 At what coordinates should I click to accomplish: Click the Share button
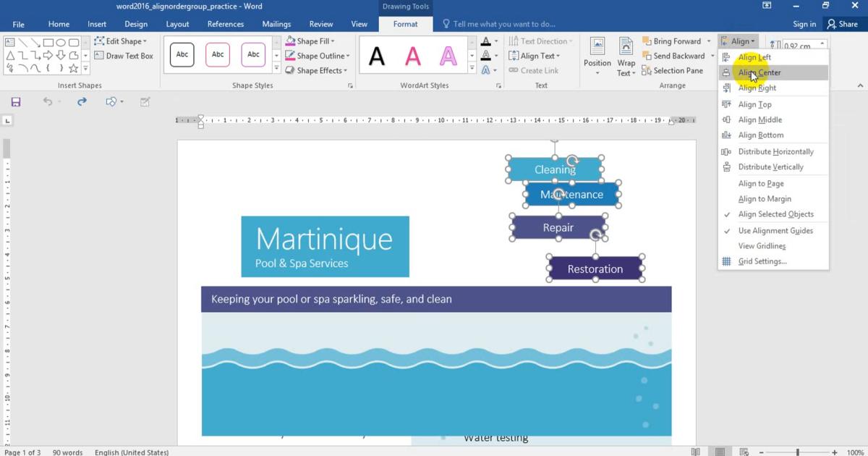(843, 24)
